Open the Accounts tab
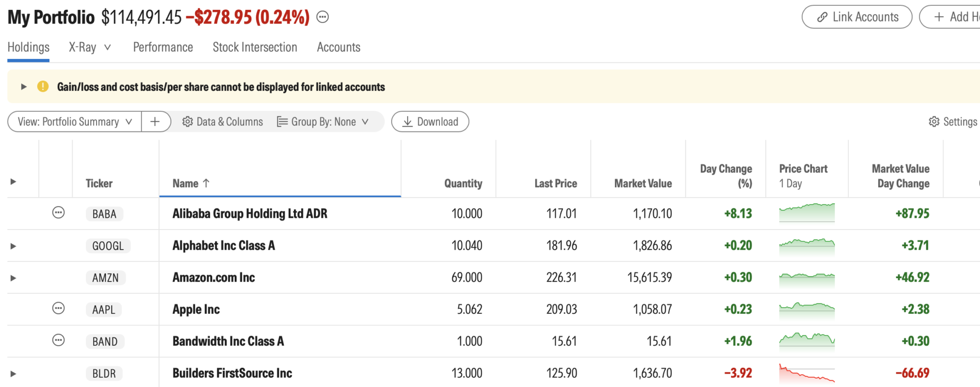The width and height of the screenshot is (980, 387). [339, 47]
